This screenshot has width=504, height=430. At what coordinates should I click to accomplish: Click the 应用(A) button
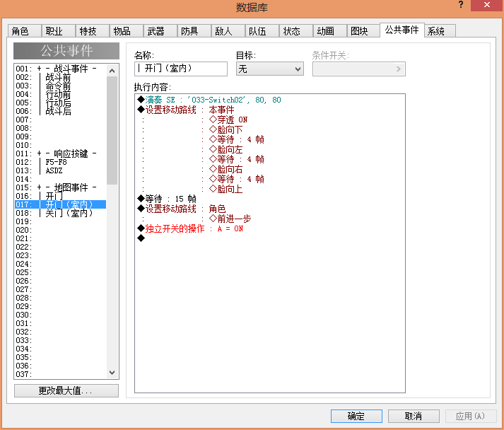471,416
